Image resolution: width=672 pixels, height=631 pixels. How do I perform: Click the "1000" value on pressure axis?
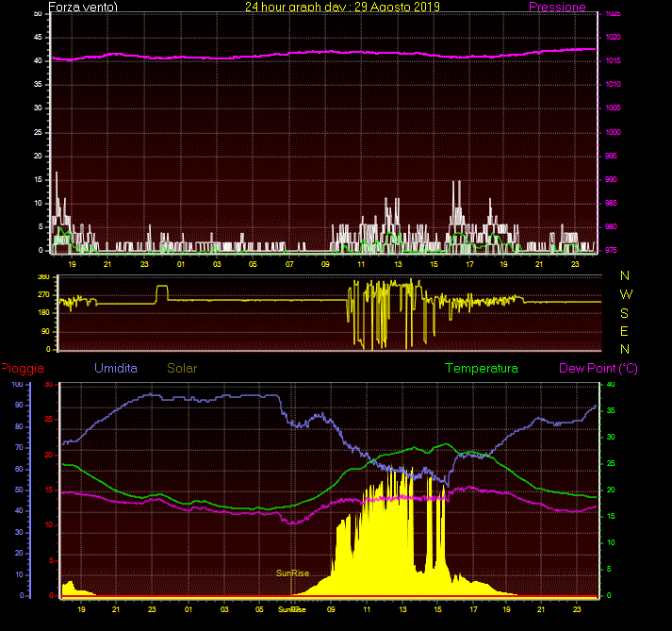pos(613,132)
